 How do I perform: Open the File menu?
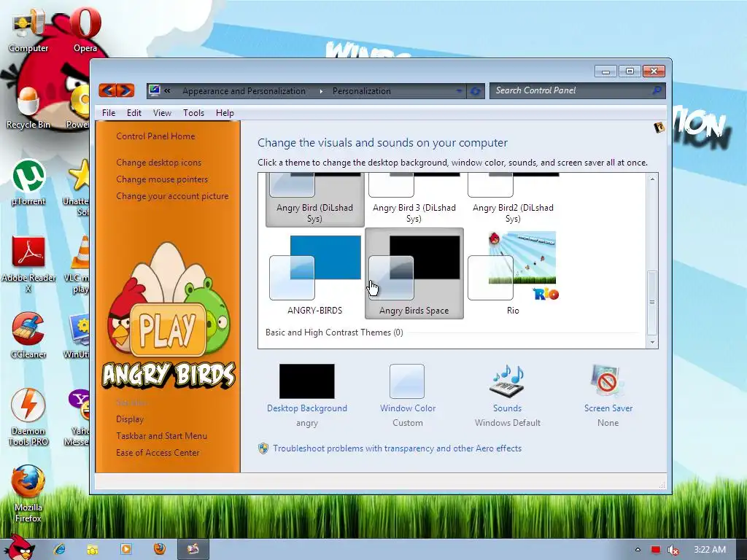pyautogui.click(x=109, y=113)
